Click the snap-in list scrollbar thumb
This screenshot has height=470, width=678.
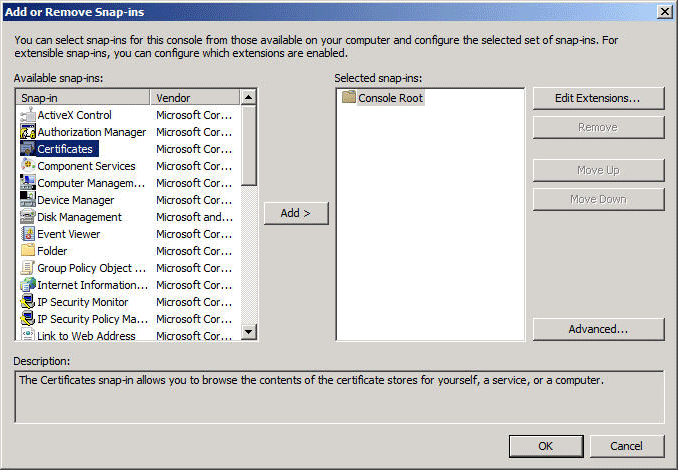(x=248, y=146)
